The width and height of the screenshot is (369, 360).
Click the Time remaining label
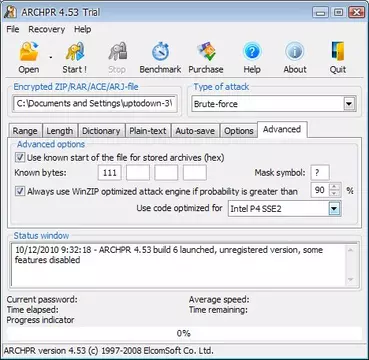click(218, 310)
